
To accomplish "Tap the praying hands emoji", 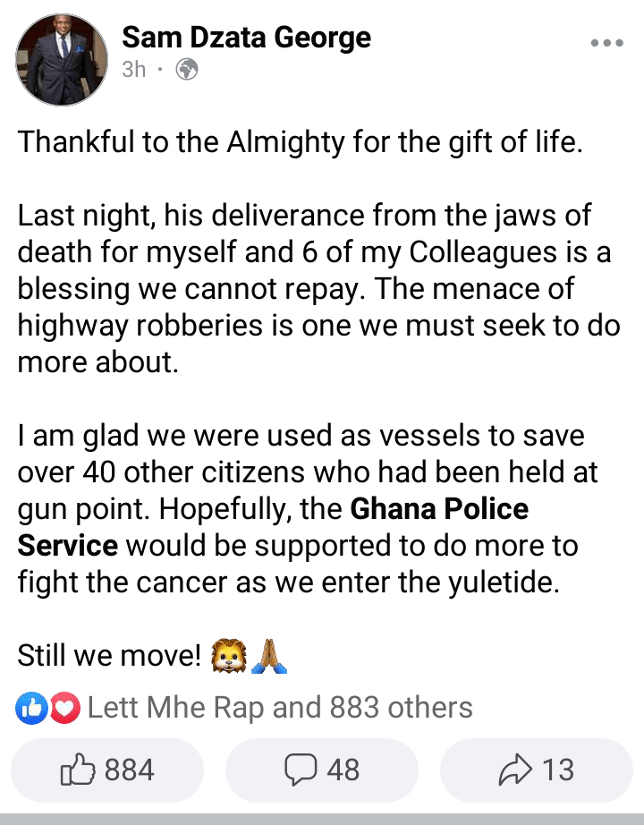I will 269,656.
